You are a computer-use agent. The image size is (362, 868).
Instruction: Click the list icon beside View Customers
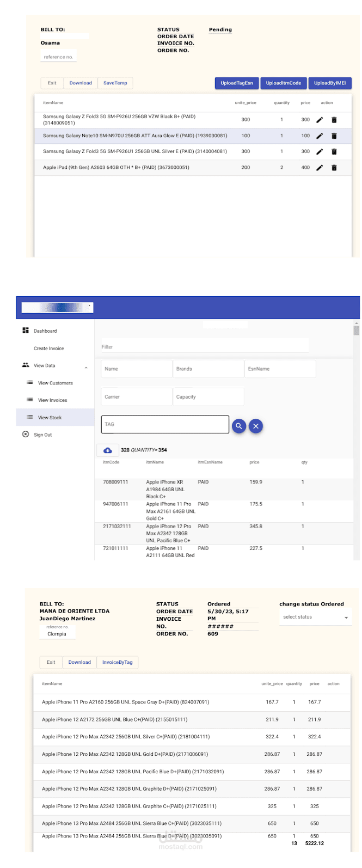(30, 383)
